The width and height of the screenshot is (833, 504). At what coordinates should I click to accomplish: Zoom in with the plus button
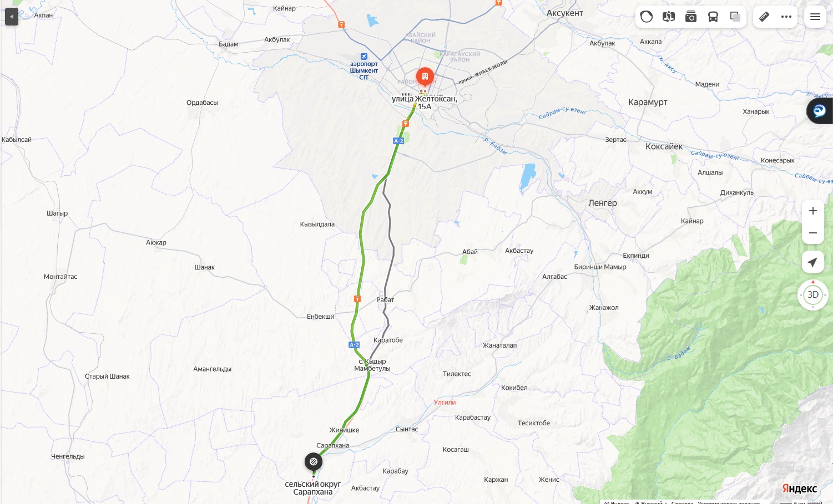pyautogui.click(x=813, y=211)
